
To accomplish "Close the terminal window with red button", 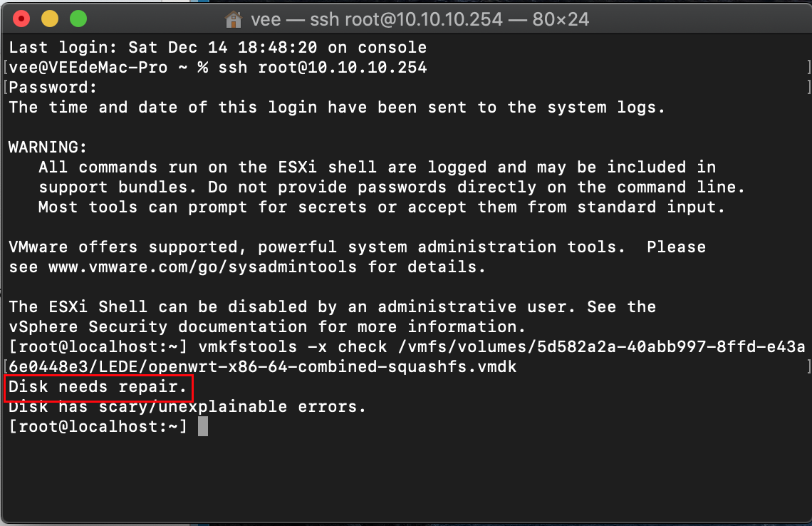I will coord(21,19).
